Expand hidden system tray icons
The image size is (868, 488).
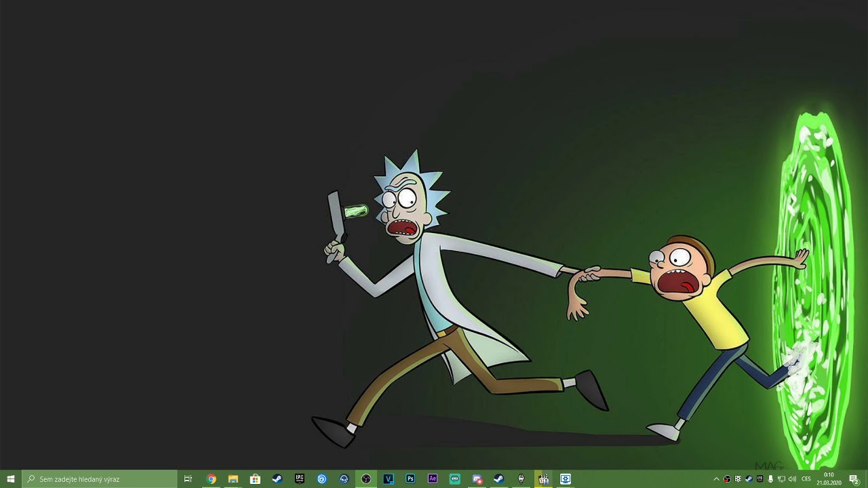point(717,479)
